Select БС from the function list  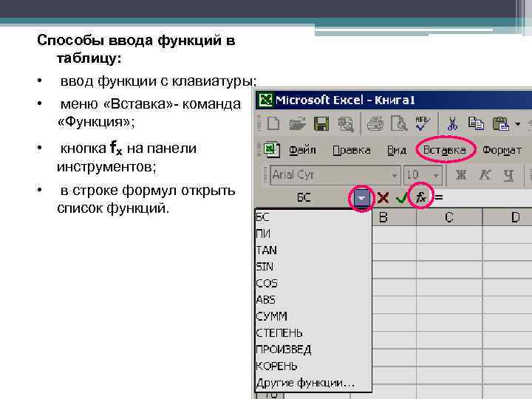pyautogui.click(x=313, y=217)
